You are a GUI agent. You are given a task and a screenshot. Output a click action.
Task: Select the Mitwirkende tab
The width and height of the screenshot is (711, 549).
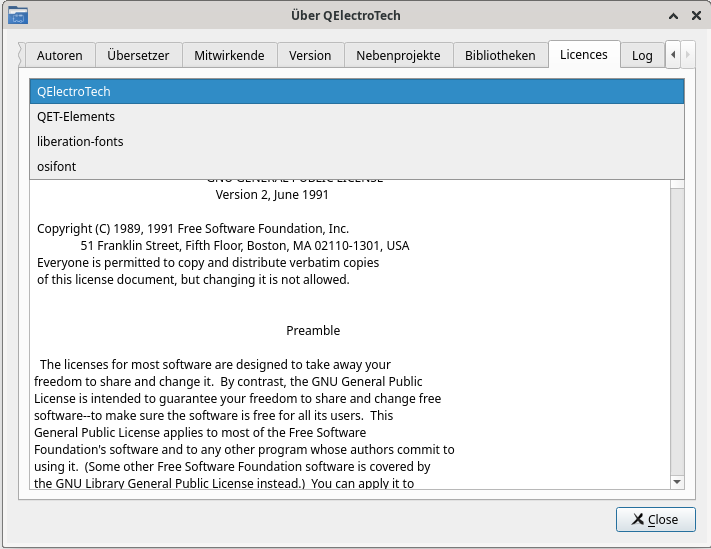229,55
